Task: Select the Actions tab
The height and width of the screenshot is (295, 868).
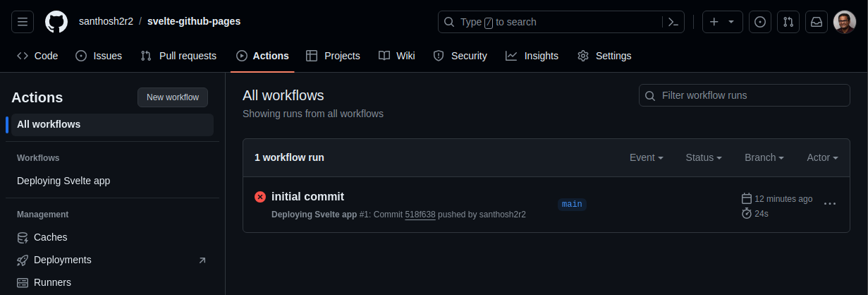Action: click(262, 56)
